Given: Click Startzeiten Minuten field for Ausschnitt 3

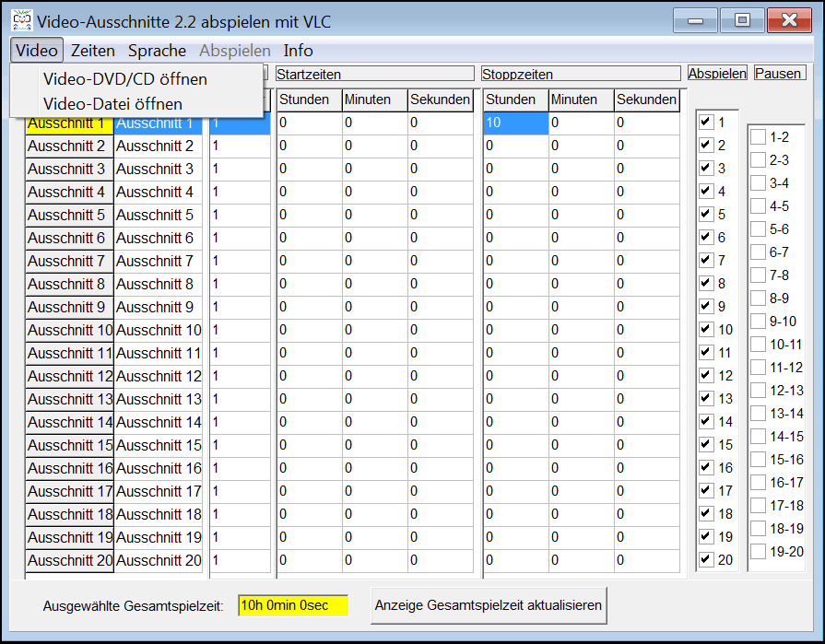Looking at the screenshot, I should point(374,169).
